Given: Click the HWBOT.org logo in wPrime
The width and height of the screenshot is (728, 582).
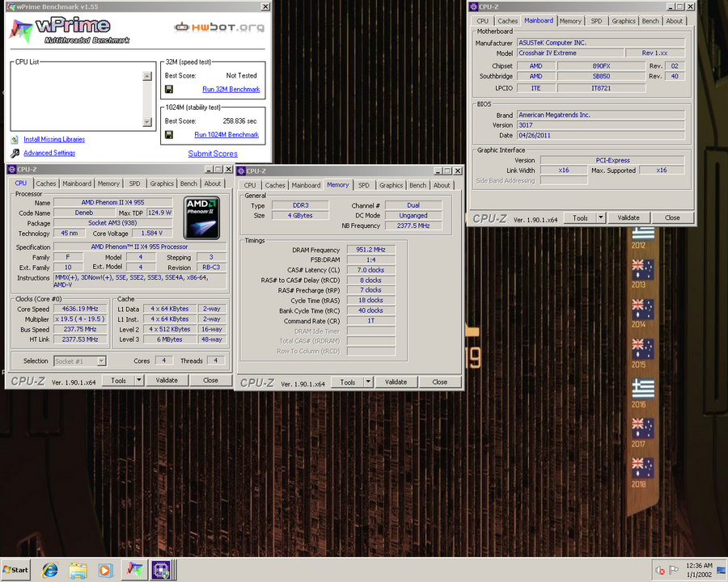Looking at the screenshot, I should pos(219,27).
